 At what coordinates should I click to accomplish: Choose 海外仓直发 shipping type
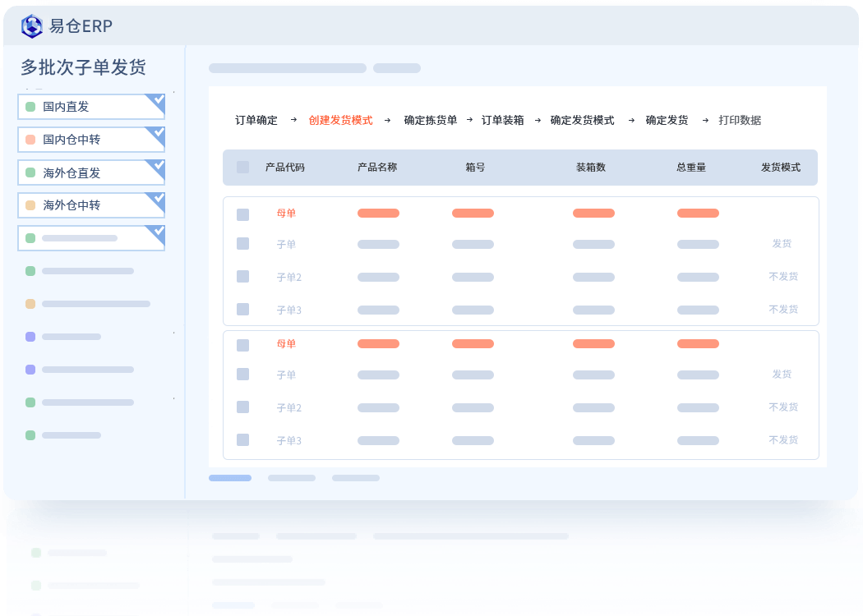coord(91,172)
